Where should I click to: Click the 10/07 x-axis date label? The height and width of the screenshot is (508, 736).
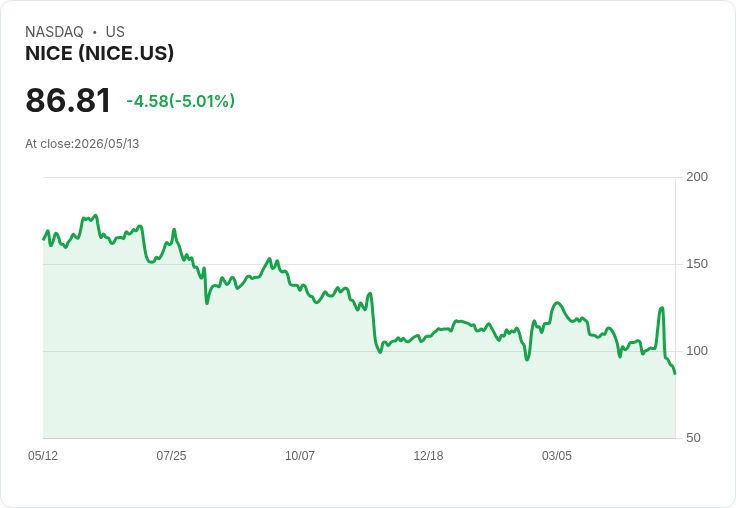point(300,455)
